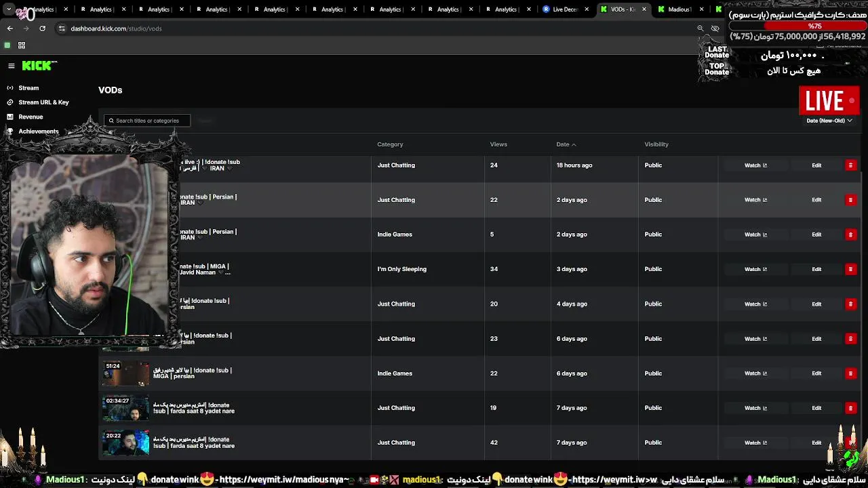Viewport: 868px width, 488px height.
Task: Click the view count 42
Action: (x=494, y=443)
